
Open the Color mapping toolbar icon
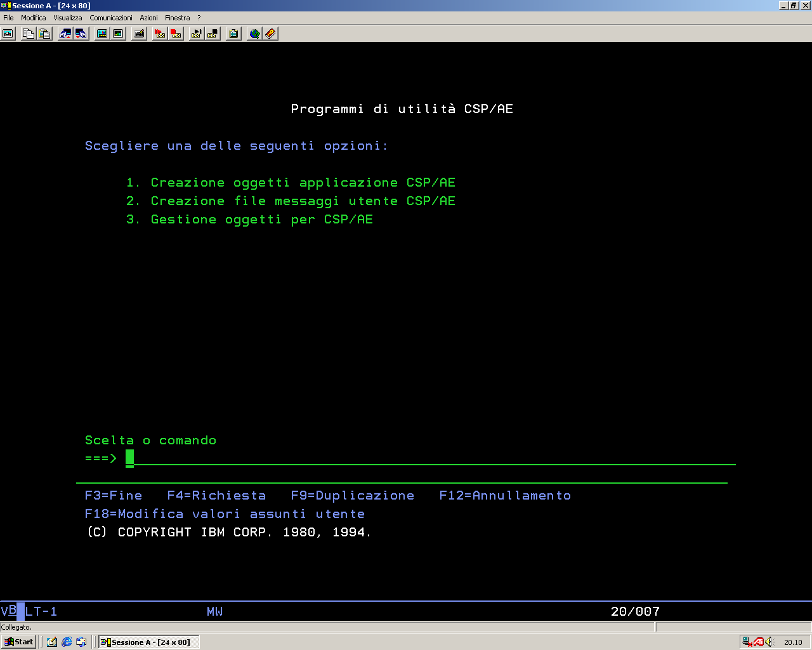118,34
